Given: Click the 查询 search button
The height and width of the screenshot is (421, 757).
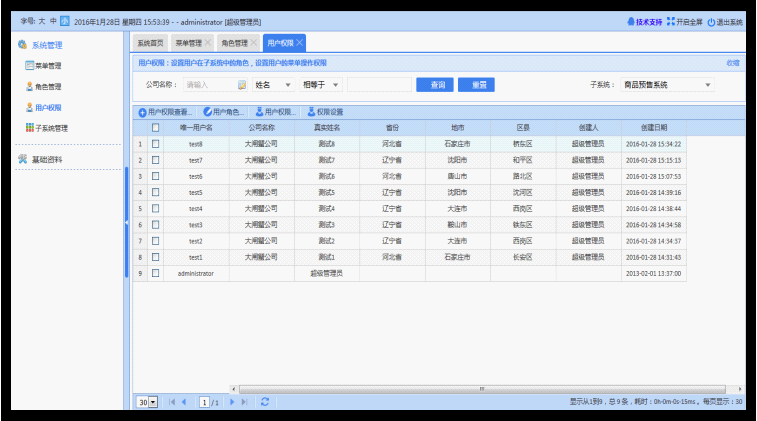Looking at the screenshot, I should click(x=435, y=85).
